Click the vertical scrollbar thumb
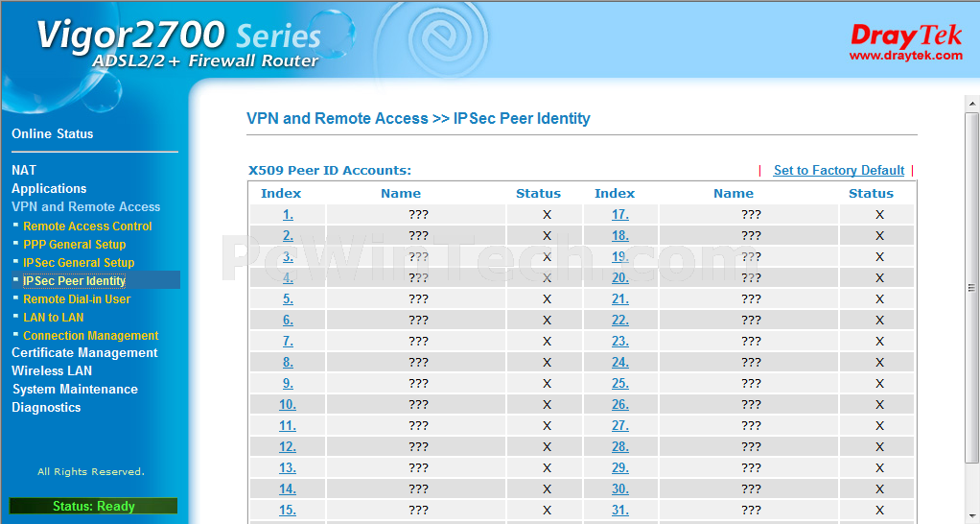 point(972,288)
